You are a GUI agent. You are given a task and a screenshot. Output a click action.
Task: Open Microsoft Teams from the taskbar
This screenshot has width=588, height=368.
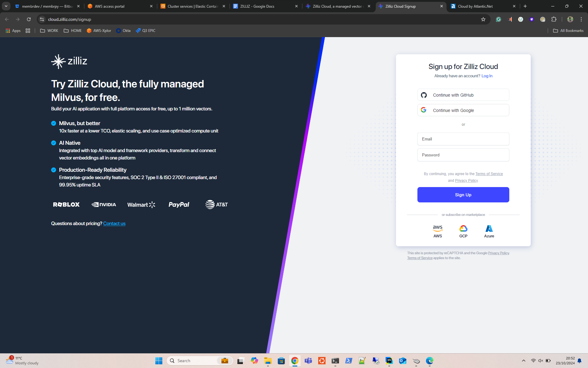308,361
